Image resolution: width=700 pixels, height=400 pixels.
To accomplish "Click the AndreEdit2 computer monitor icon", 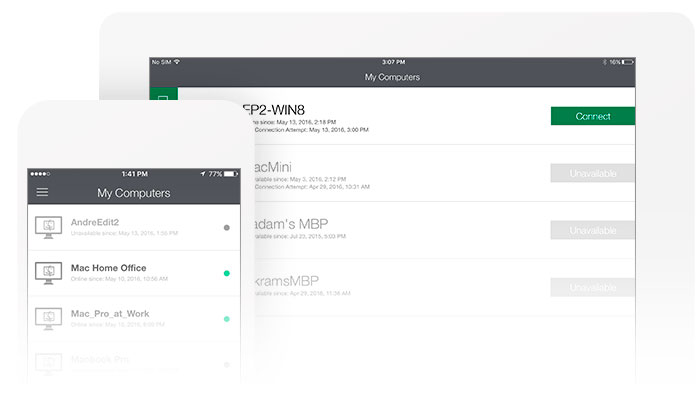I will click(49, 227).
